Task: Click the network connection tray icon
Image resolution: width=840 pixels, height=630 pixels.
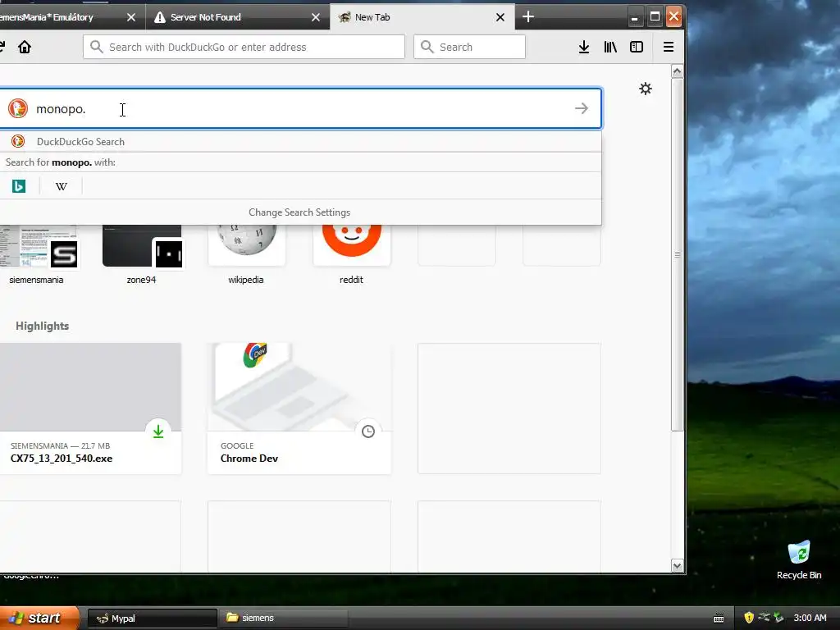Action: pos(764,618)
